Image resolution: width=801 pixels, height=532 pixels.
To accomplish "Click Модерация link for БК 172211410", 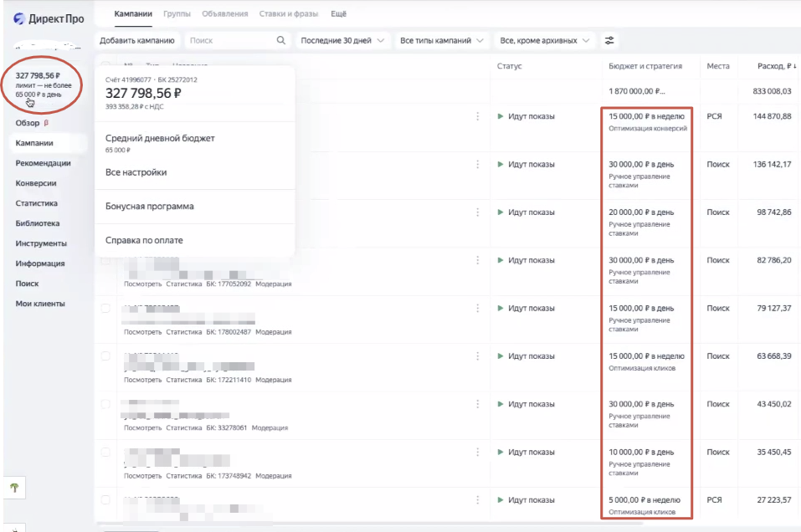I will pos(274,380).
